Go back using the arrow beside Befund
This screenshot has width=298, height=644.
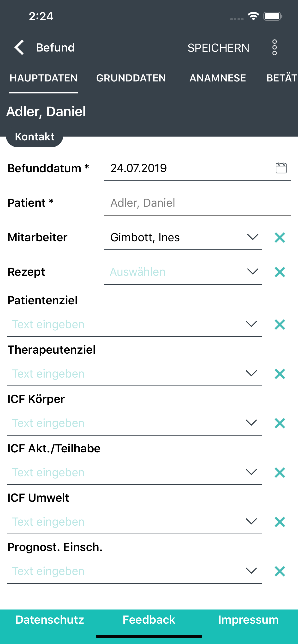tap(19, 47)
